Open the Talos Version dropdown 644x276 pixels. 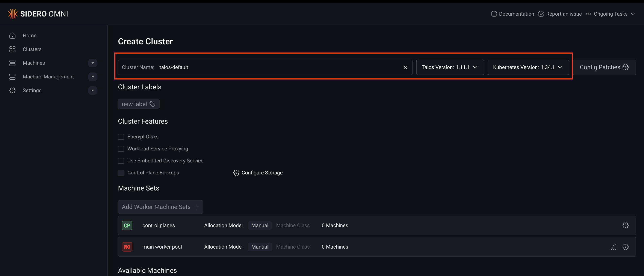click(x=450, y=67)
